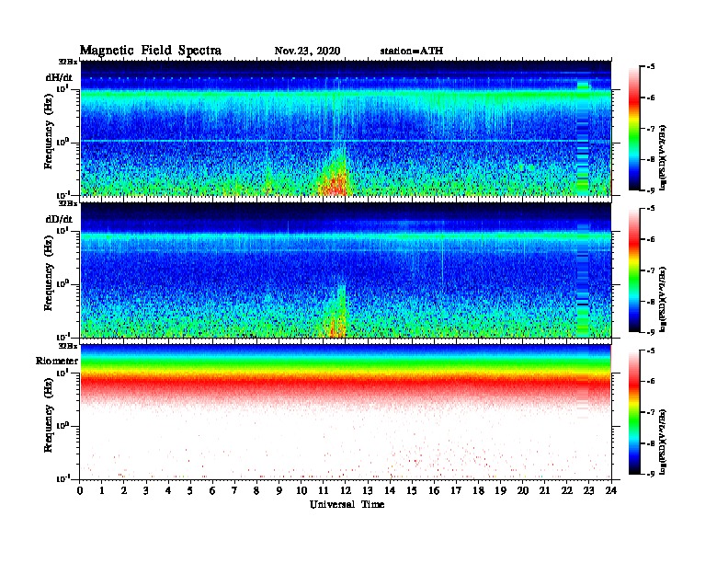Image resolution: width=728 pixels, height=563 pixels.
Task: Click hour "18" on the time axis
Action: click(478, 491)
